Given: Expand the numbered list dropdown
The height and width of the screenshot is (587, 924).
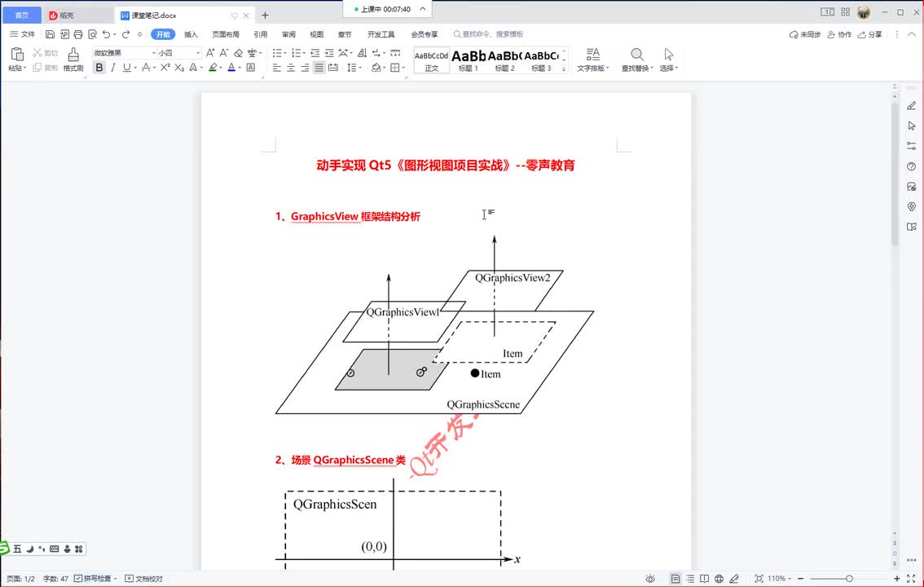Looking at the screenshot, I should [x=305, y=53].
